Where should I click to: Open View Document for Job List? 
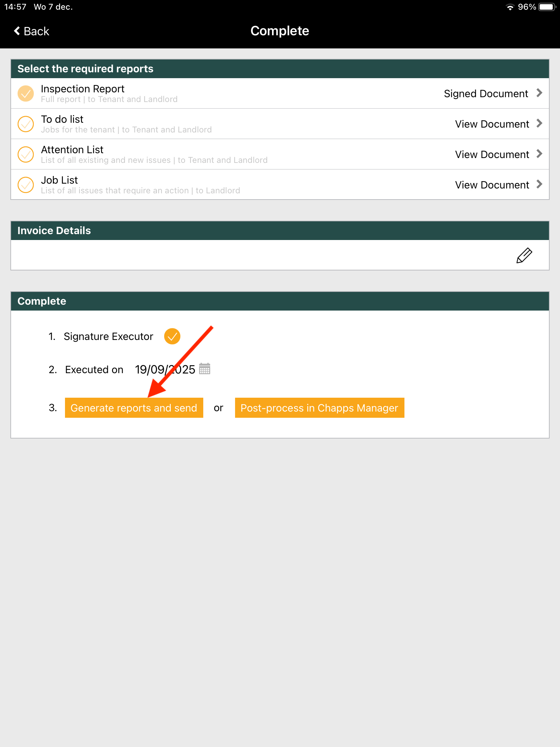pyautogui.click(x=492, y=185)
